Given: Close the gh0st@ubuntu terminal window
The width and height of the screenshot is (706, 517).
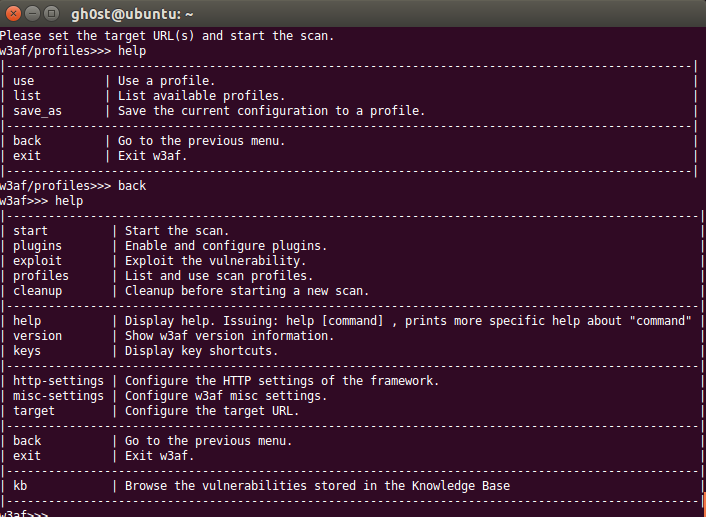Looking at the screenshot, I should (12, 13).
